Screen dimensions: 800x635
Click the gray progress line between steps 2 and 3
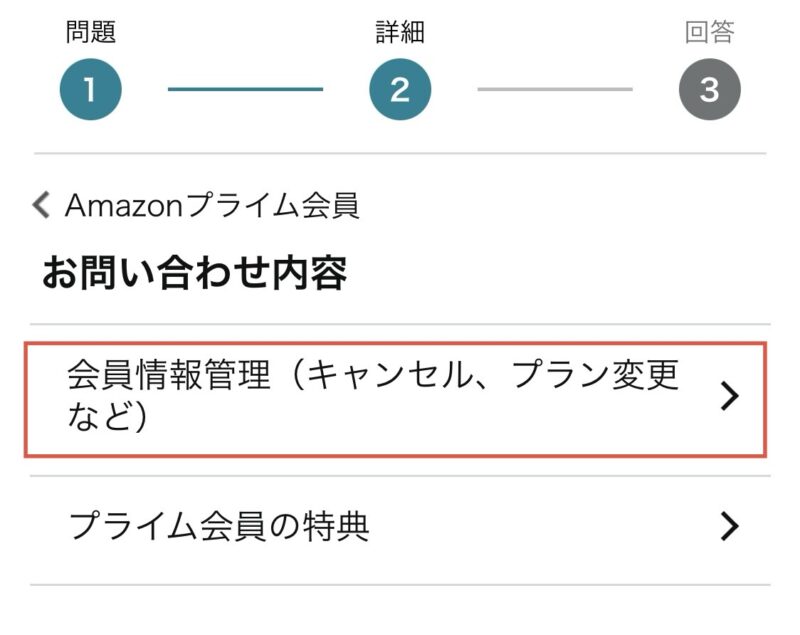click(x=555, y=89)
